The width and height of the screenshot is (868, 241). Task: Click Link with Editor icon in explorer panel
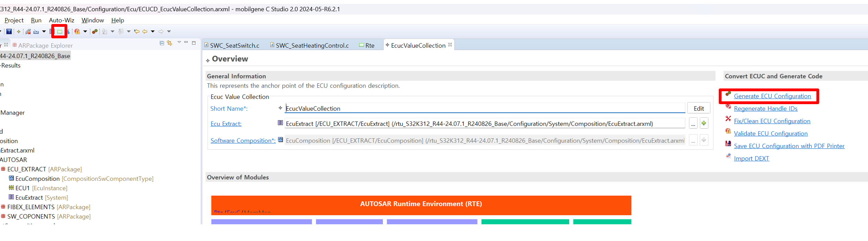(170, 43)
